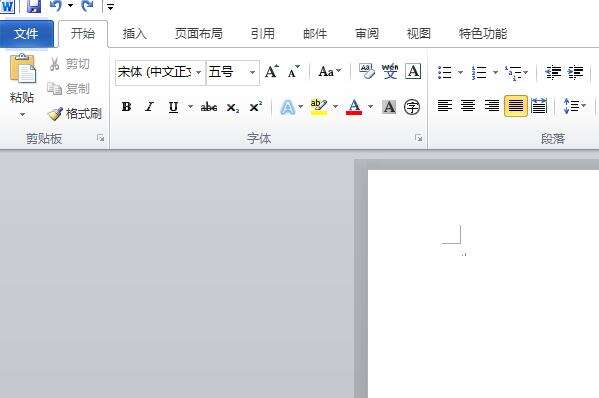
Task: Select the 格式刷 (Format Painter) button
Action: pos(75,113)
